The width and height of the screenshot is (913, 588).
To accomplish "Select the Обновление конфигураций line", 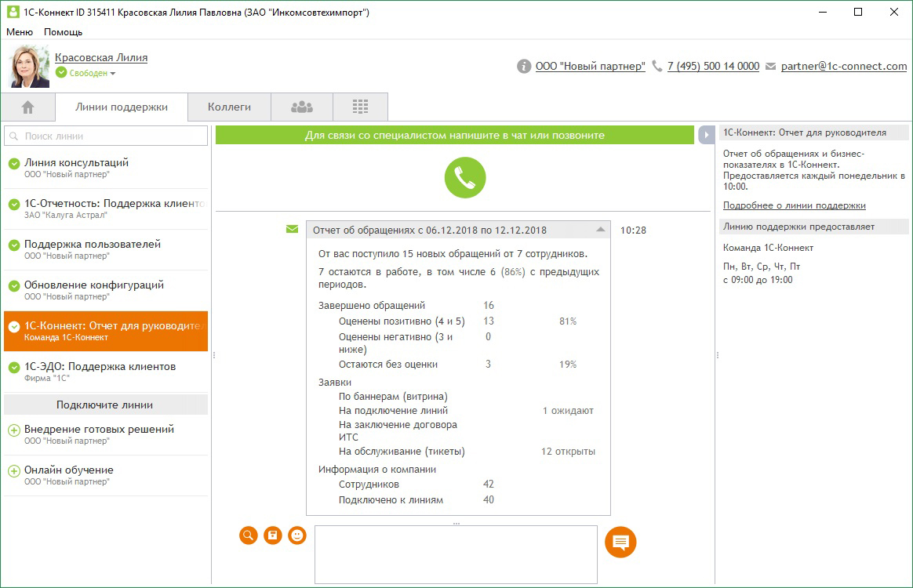I will pos(105,291).
